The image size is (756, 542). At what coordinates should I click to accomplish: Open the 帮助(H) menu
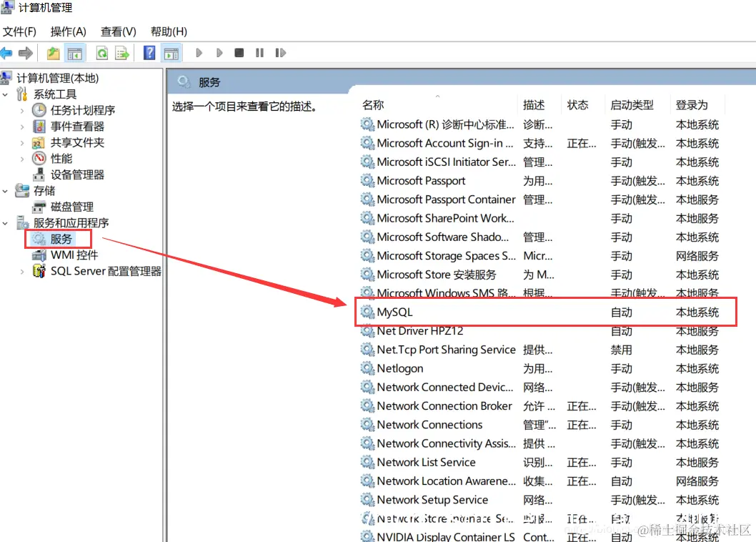click(x=169, y=32)
